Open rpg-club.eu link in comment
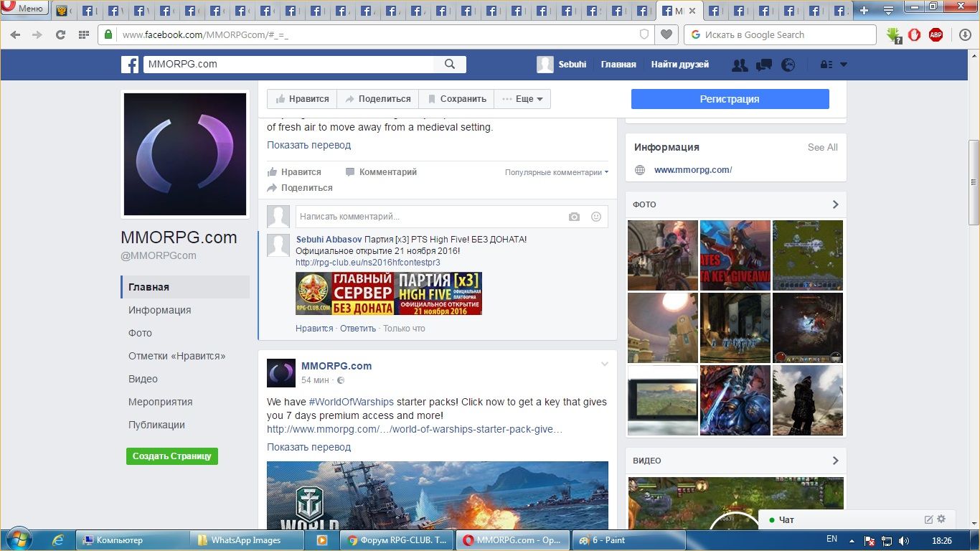This screenshot has width=980, height=551. (368, 263)
